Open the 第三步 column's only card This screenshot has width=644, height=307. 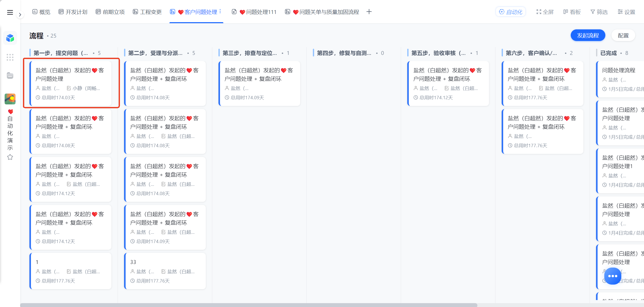click(x=259, y=84)
